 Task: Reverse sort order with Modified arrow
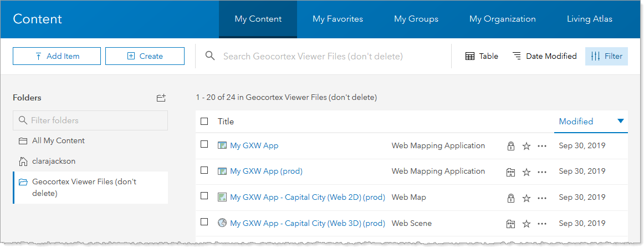click(621, 121)
